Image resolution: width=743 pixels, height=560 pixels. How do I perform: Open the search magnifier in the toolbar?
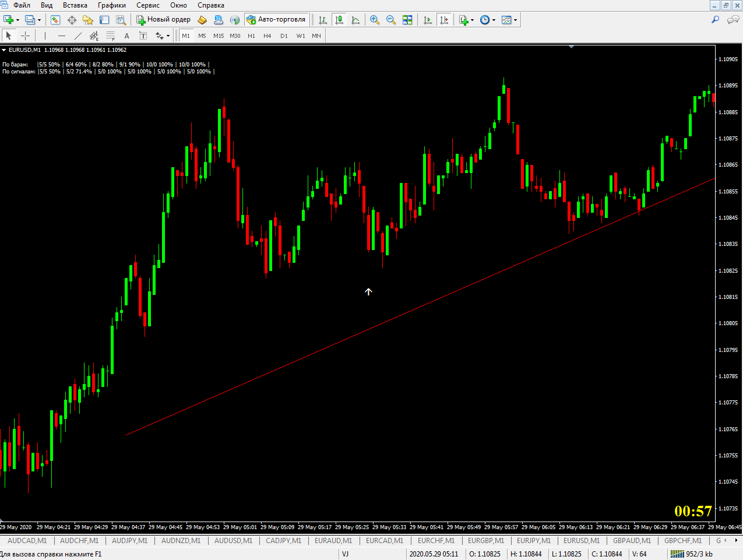716,20
